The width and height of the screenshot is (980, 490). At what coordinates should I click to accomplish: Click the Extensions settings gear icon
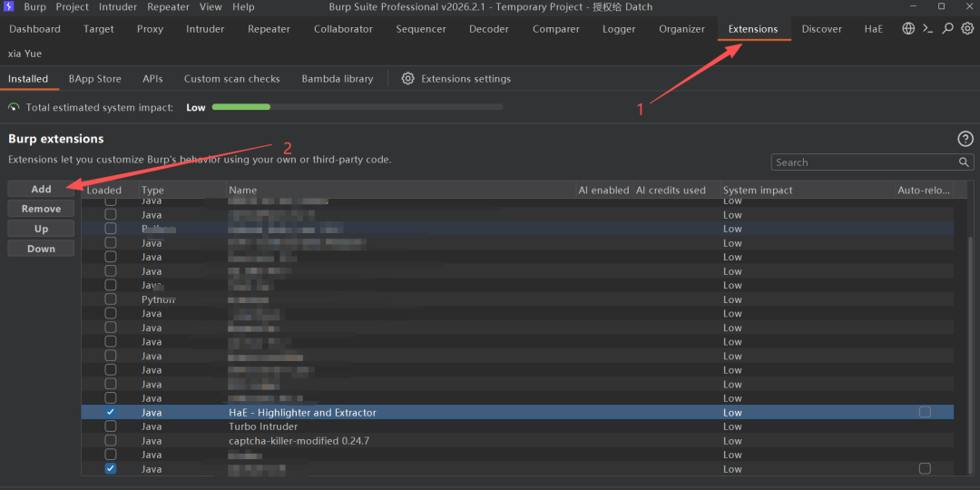pyautogui.click(x=408, y=79)
